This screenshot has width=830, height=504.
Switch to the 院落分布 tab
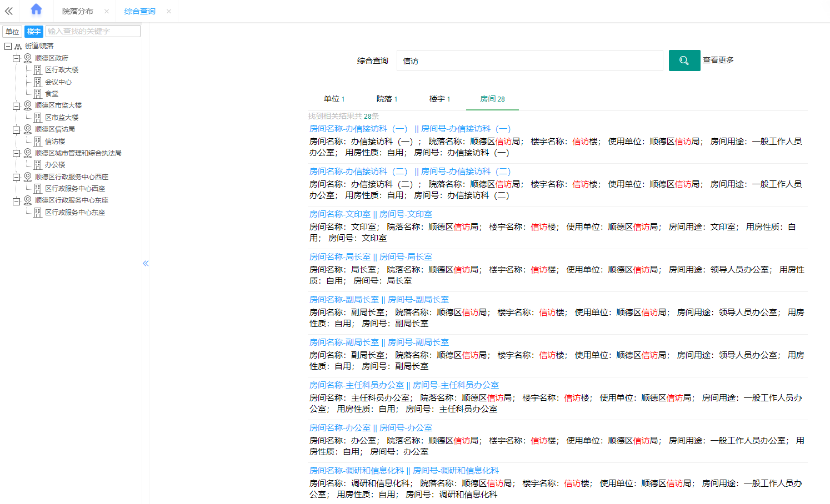(78, 11)
